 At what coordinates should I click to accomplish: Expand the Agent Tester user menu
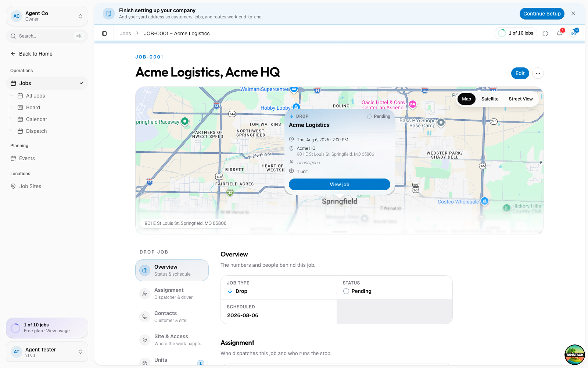47,352
